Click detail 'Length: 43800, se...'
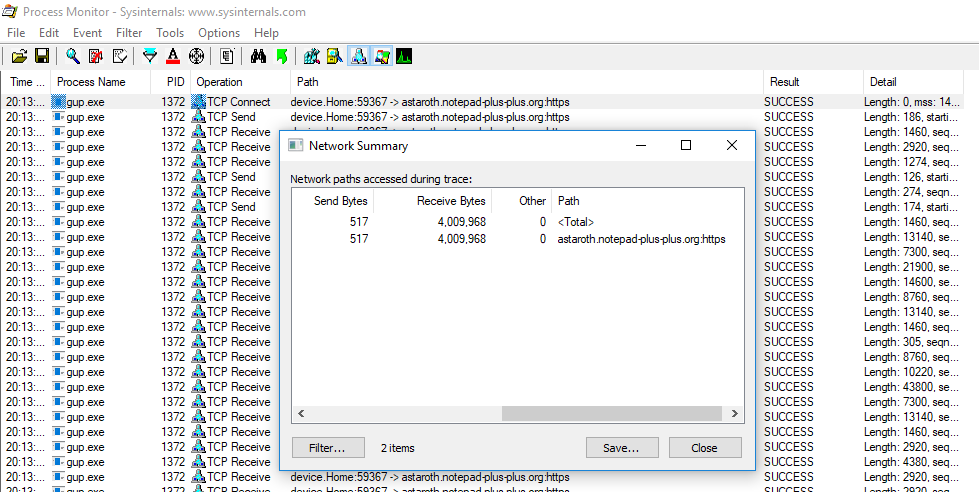 coord(911,386)
